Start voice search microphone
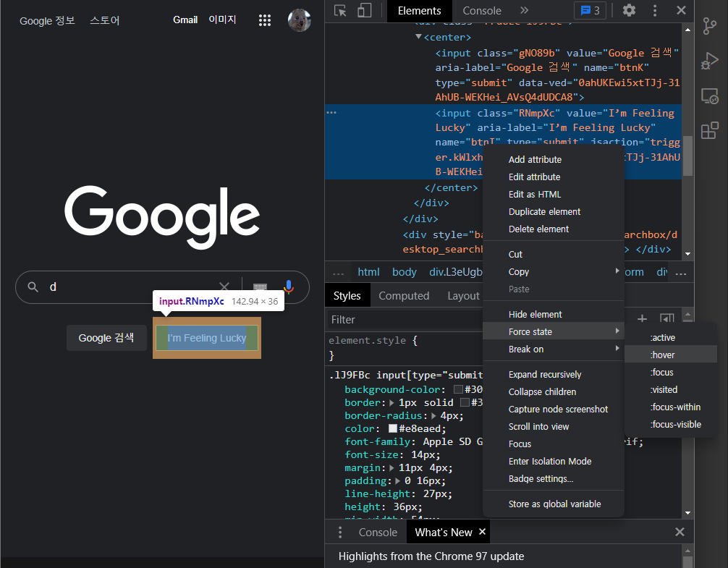728x568 pixels. [289, 287]
